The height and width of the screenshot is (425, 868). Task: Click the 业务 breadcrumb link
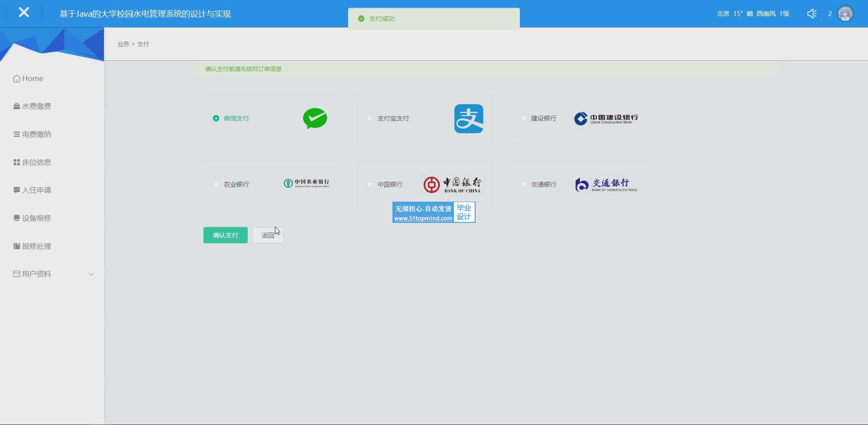click(x=123, y=44)
